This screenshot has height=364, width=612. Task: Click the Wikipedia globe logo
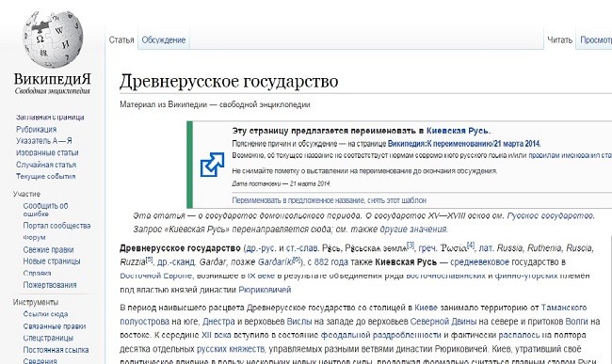coord(53,39)
